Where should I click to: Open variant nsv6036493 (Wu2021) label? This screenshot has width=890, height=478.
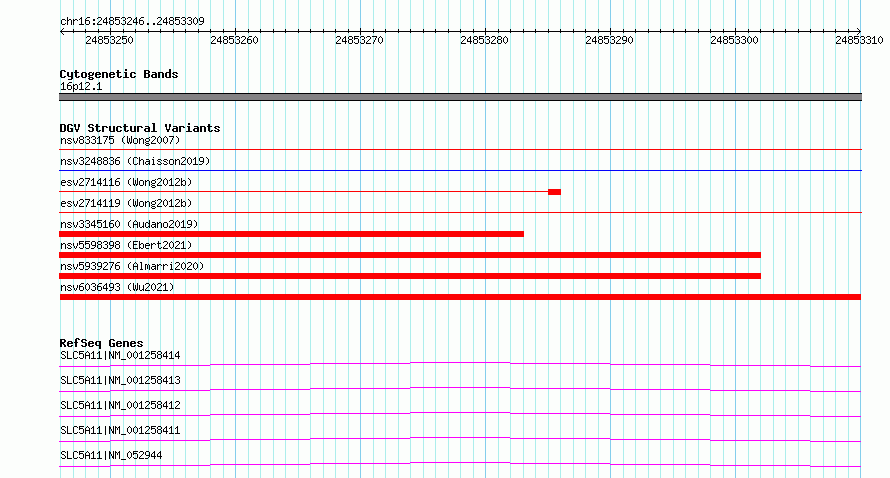pyautogui.click(x=117, y=287)
